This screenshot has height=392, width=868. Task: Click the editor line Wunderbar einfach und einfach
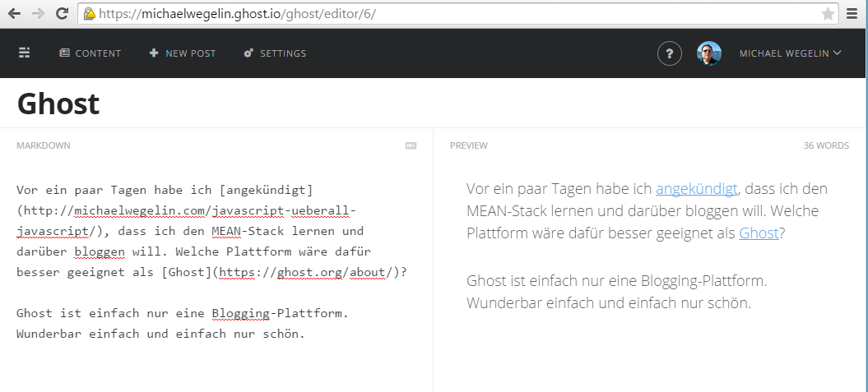(x=160, y=334)
